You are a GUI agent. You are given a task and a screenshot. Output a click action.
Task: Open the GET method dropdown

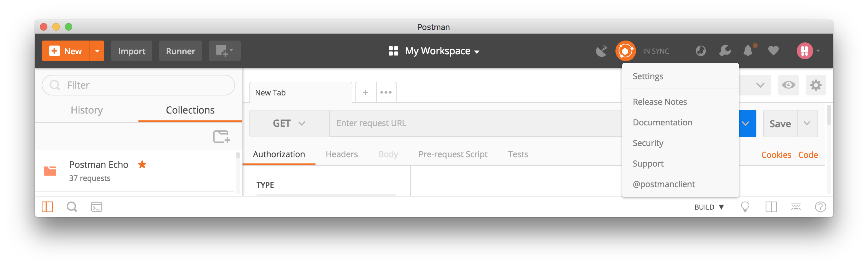click(289, 124)
